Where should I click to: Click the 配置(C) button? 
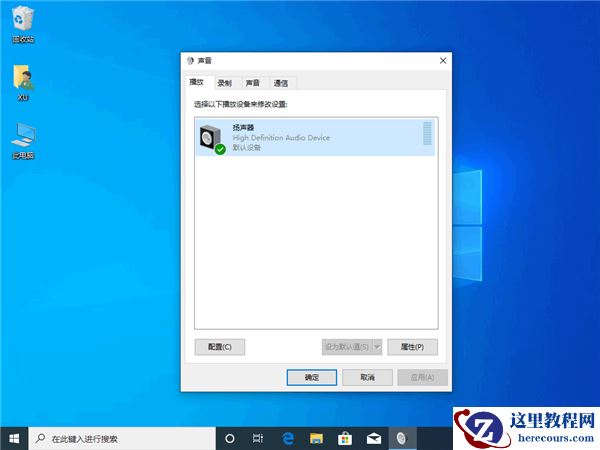pyautogui.click(x=220, y=347)
